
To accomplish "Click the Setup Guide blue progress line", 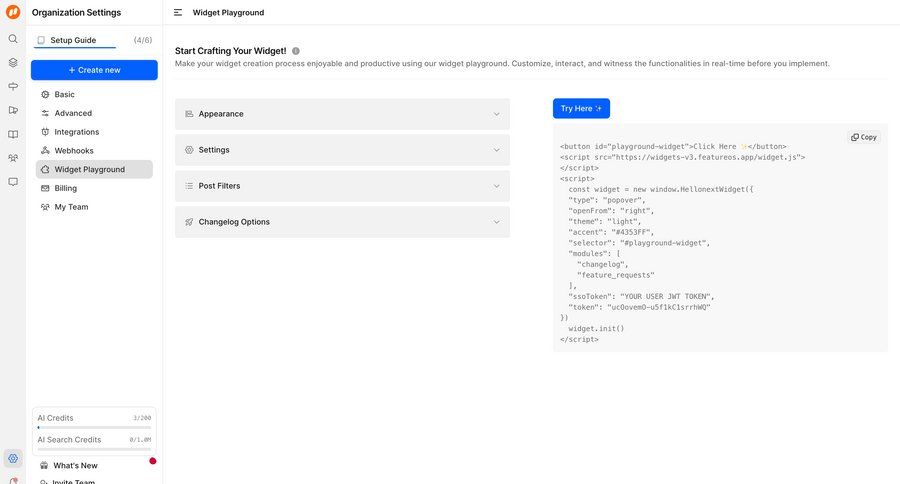I will (x=75, y=48).
